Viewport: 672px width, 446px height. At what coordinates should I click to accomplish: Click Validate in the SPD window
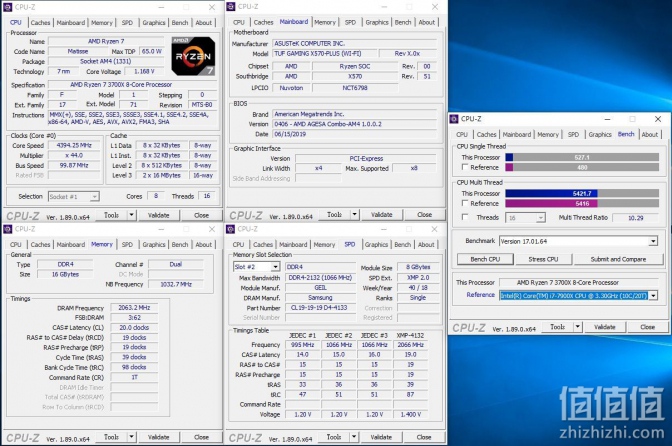point(381,437)
